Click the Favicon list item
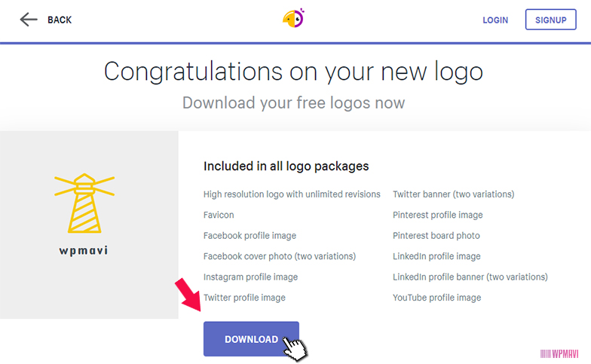Viewport: 591px width, 364px height. (x=219, y=215)
